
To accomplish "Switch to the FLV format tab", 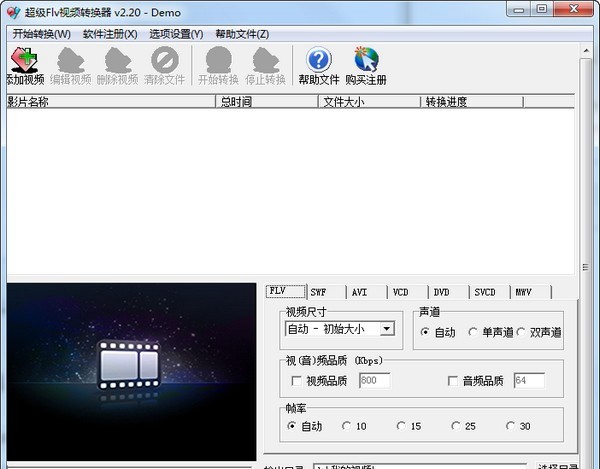I will 286,291.
